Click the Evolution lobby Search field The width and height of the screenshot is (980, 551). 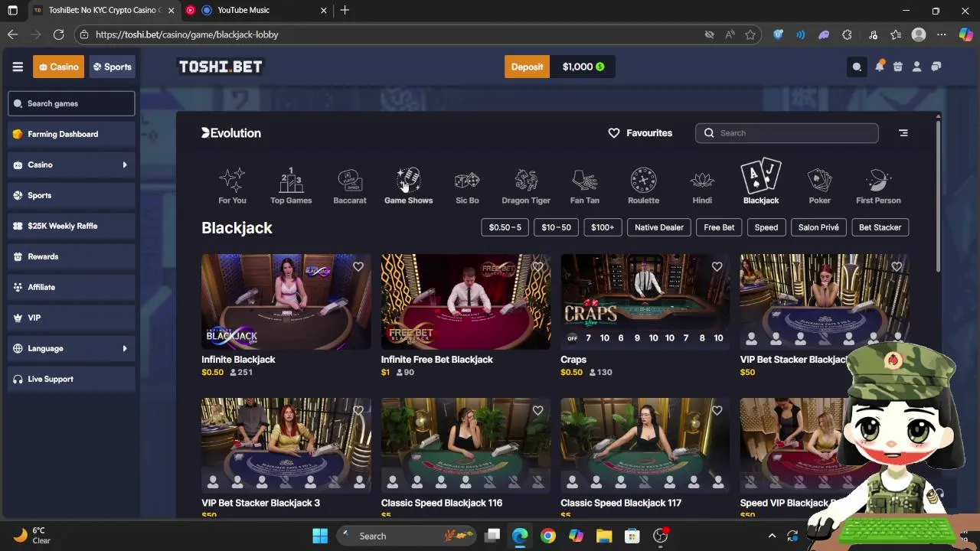787,133
